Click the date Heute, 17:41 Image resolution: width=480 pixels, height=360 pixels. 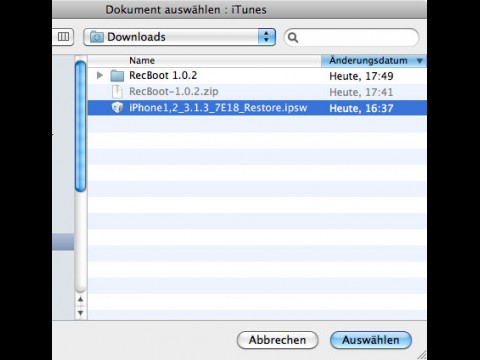(x=361, y=92)
